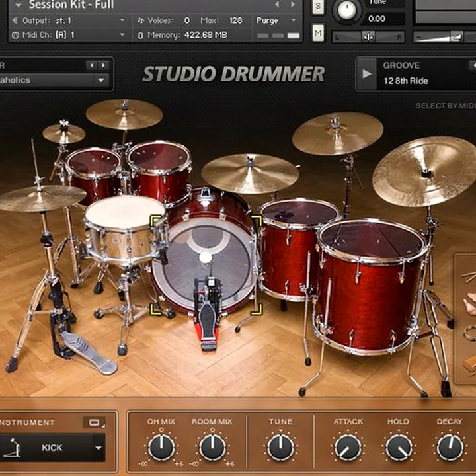476x476 pixels.
Task: Mute the instrument with the M button
Action: pyautogui.click(x=318, y=32)
